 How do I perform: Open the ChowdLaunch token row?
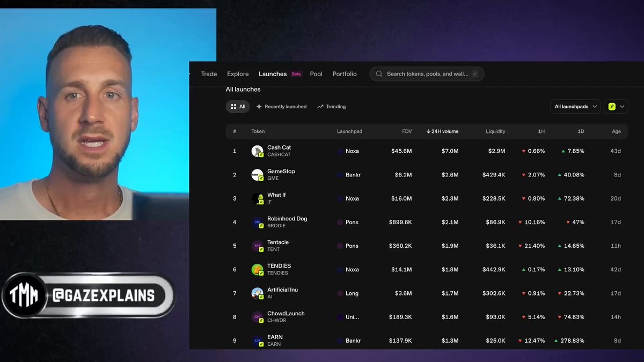[x=427, y=317]
